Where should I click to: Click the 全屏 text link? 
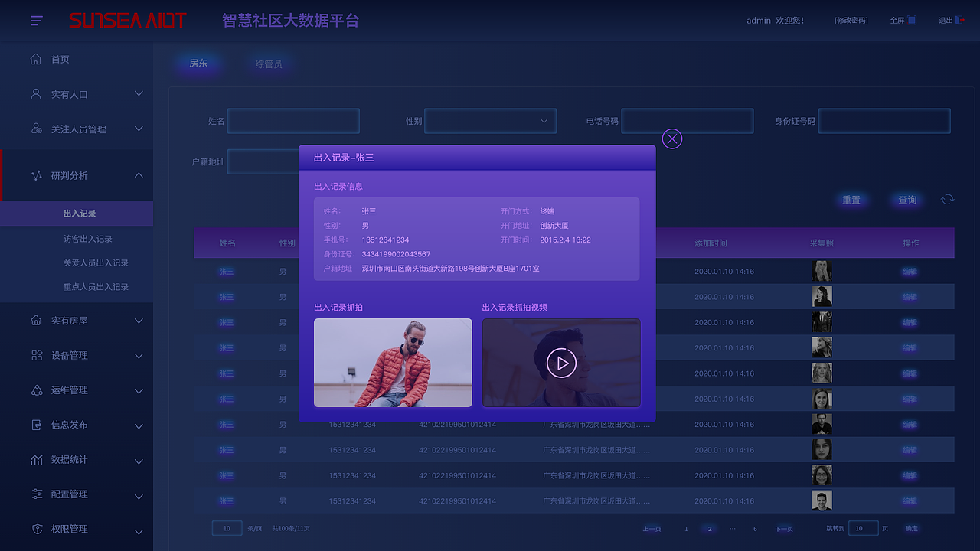pos(897,21)
